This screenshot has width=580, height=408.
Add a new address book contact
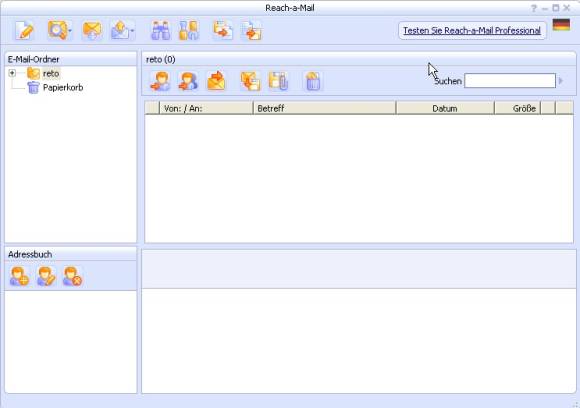[19, 276]
